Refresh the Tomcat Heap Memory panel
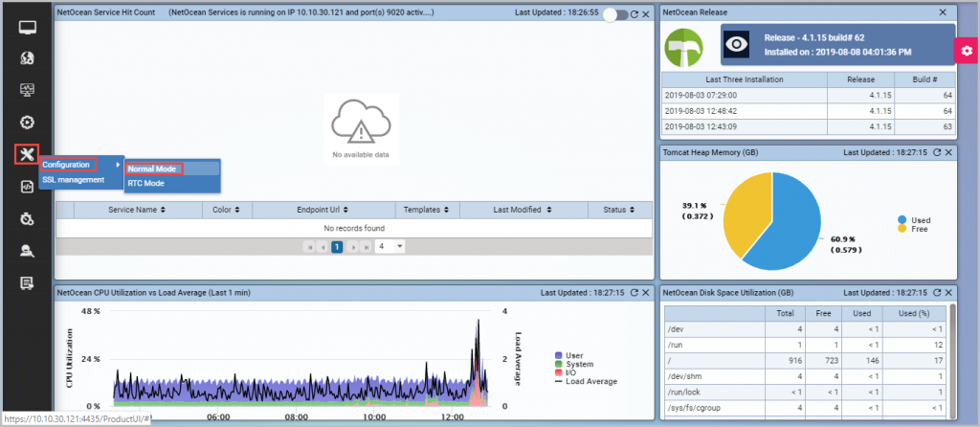Viewport: 980px width, 427px height. [937, 152]
